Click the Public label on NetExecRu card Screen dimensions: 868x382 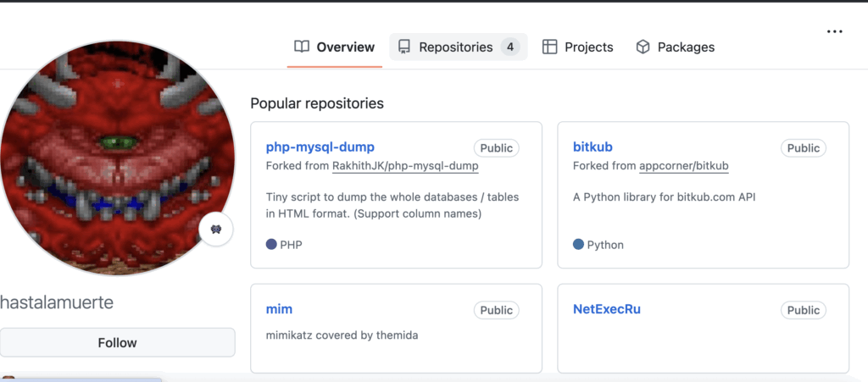804,310
